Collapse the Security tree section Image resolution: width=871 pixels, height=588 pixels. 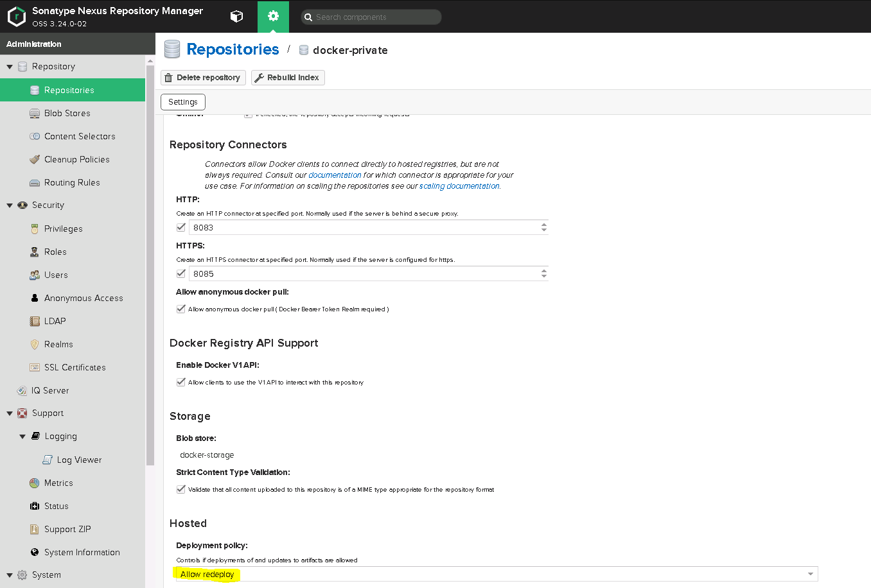click(10, 205)
